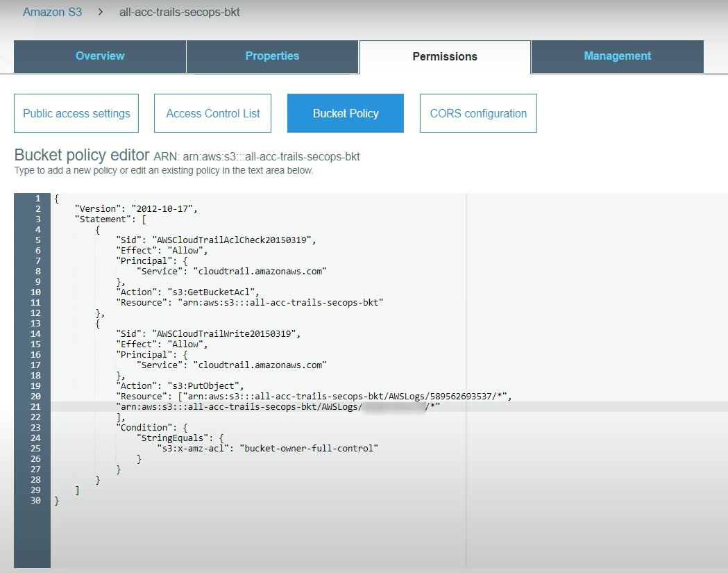Open Access Control List section
Viewport: 728px width, 573px height.
(212, 113)
